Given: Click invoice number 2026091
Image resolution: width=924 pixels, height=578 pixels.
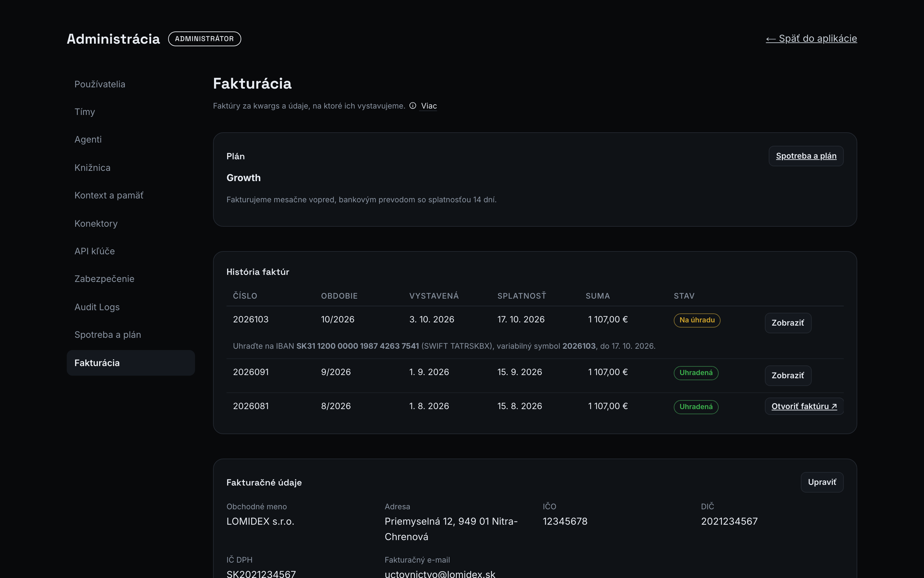Looking at the screenshot, I should [251, 372].
